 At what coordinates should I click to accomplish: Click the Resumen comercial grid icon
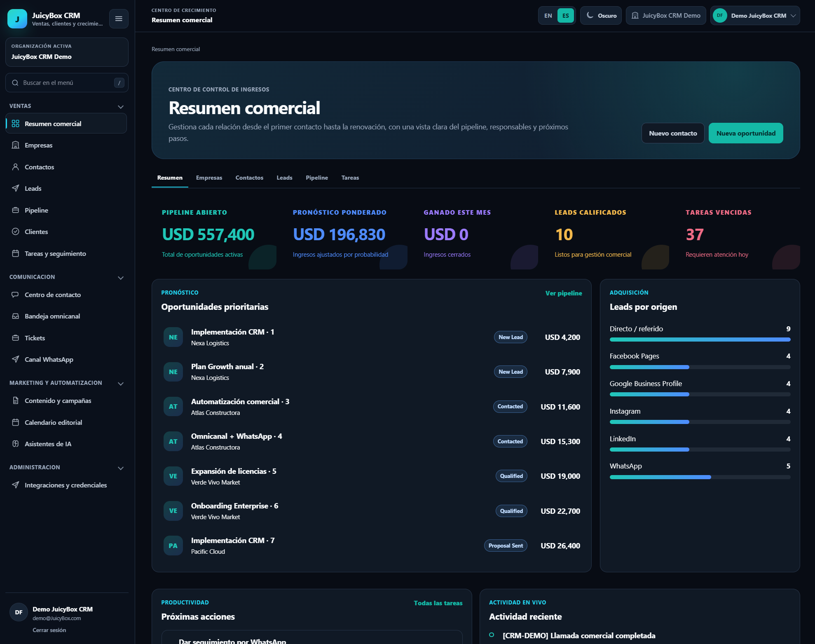click(16, 124)
